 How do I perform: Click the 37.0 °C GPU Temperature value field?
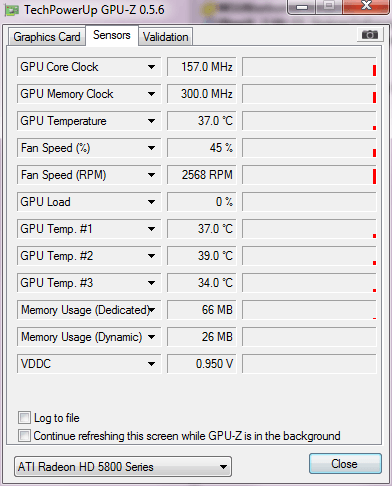click(202, 121)
